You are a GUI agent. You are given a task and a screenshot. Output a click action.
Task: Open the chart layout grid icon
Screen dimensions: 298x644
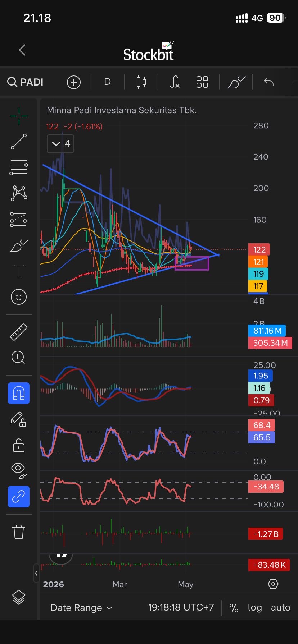[x=202, y=82]
